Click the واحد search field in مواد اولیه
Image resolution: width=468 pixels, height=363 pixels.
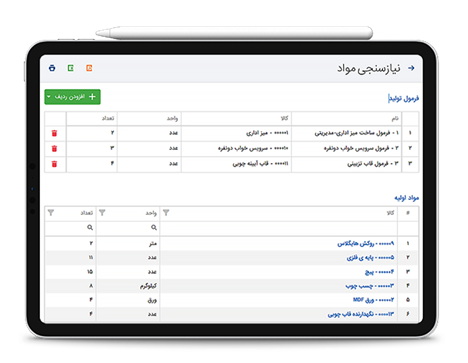[x=128, y=228]
